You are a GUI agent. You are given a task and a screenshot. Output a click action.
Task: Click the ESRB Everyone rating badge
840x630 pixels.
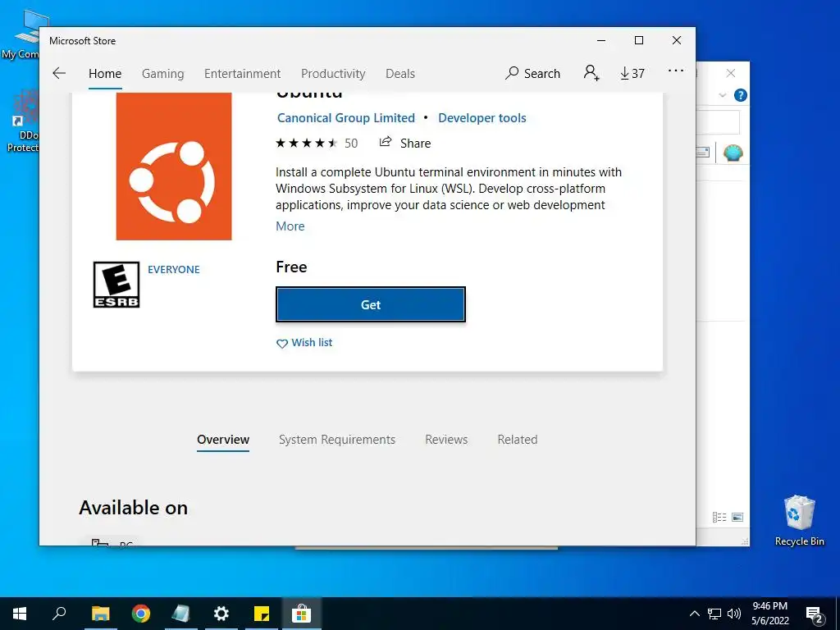pos(116,285)
